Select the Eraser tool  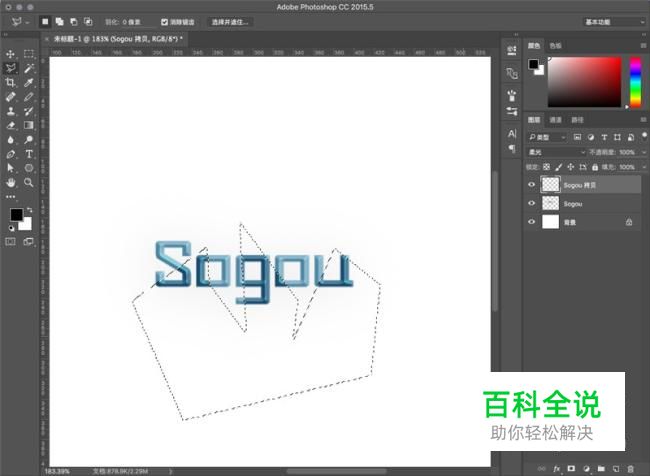pos(11,125)
